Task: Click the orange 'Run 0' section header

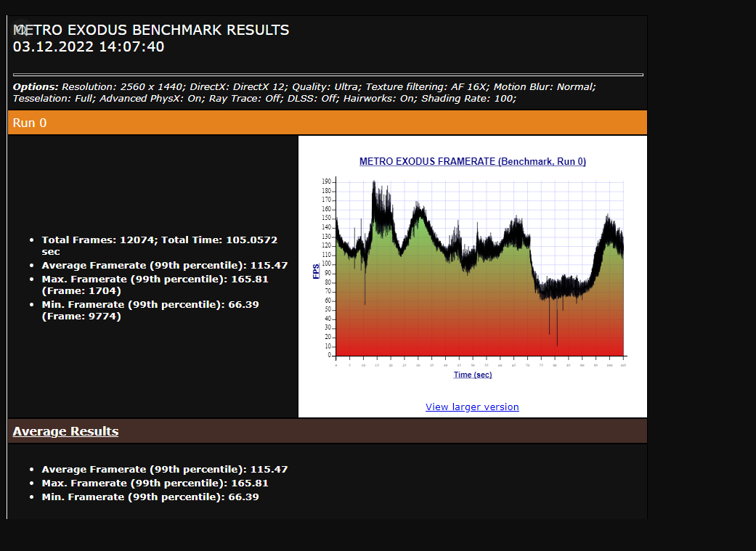Action: pyautogui.click(x=328, y=123)
